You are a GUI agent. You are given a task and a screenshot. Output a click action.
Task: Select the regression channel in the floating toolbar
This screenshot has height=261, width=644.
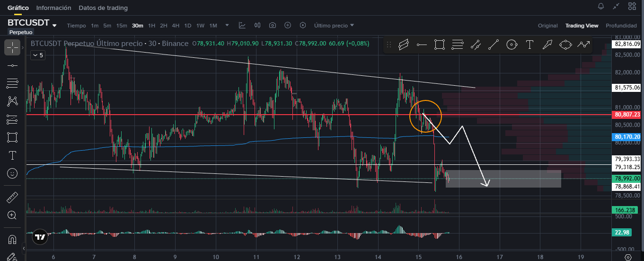coord(476,45)
